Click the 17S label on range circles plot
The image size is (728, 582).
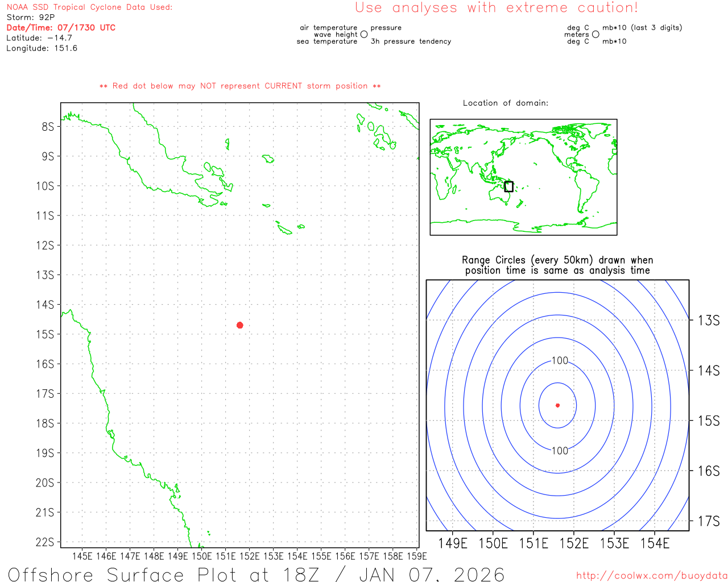pos(709,521)
